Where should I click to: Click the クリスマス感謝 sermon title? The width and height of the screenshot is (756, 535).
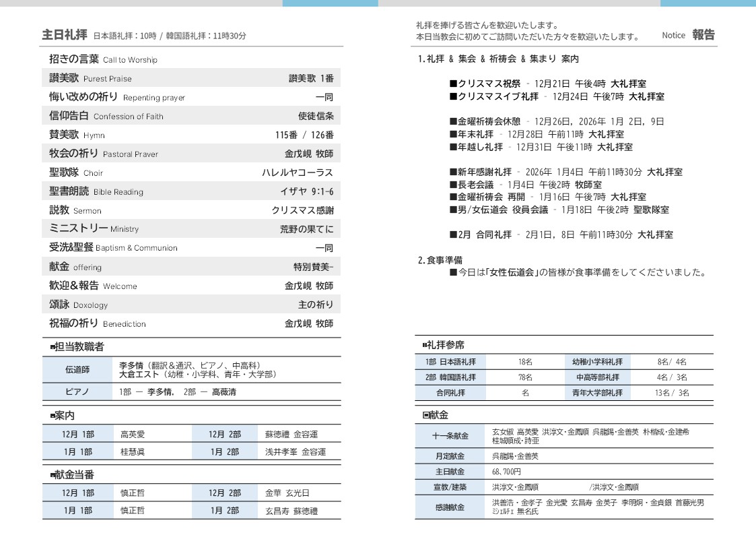(x=302, y=210)
